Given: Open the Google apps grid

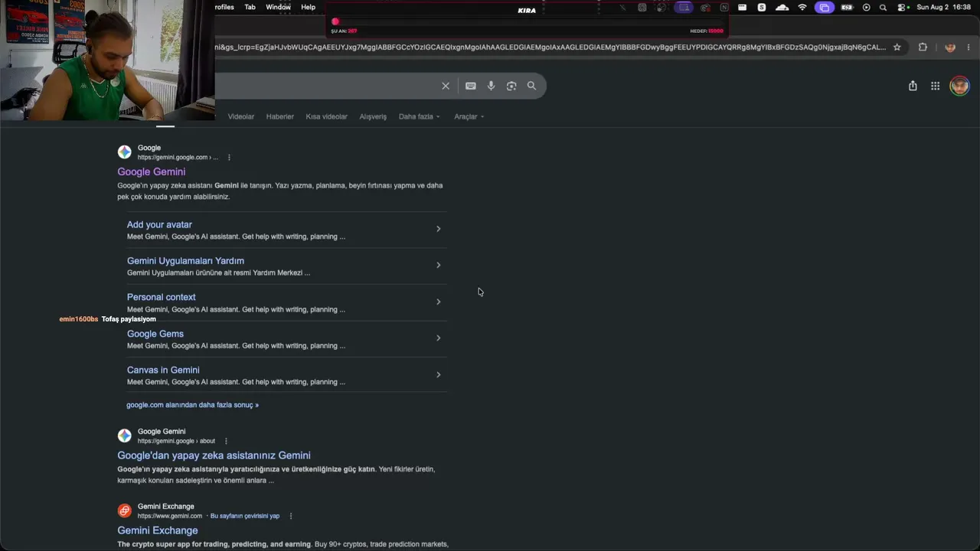Looking at the screenshot, I should tap(935, 86).
